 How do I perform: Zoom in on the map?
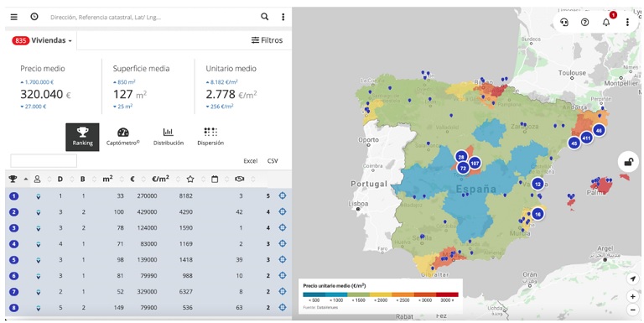633,296
